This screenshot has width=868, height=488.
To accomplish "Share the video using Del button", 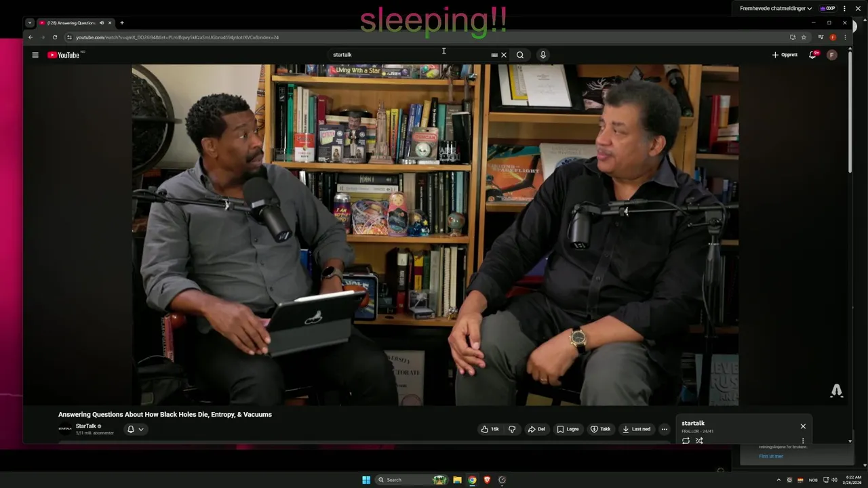I will [x=536, y=429].
